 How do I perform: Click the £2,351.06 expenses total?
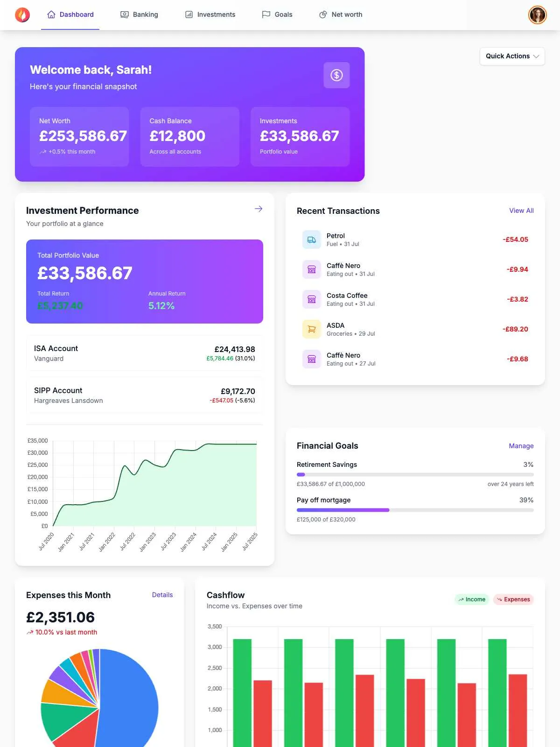coord(60,617)
